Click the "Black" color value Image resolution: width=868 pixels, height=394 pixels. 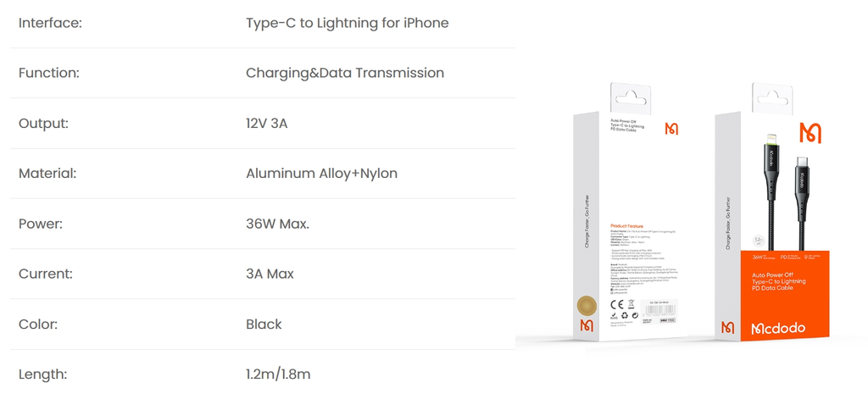click(264, 325)
